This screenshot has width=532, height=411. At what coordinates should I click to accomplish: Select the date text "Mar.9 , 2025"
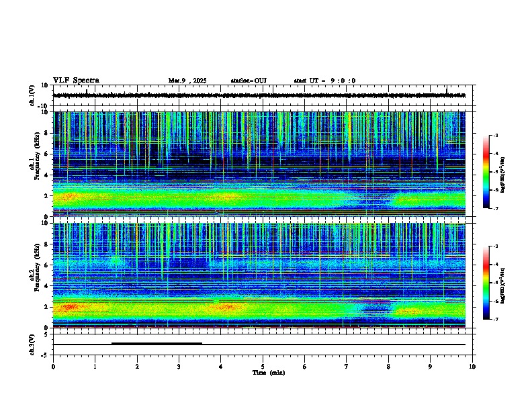tap(187, 81)
